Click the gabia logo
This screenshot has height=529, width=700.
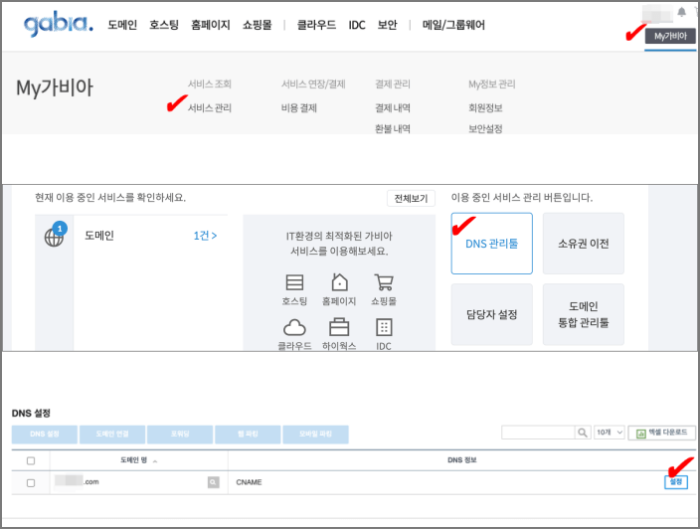[58, 24]
